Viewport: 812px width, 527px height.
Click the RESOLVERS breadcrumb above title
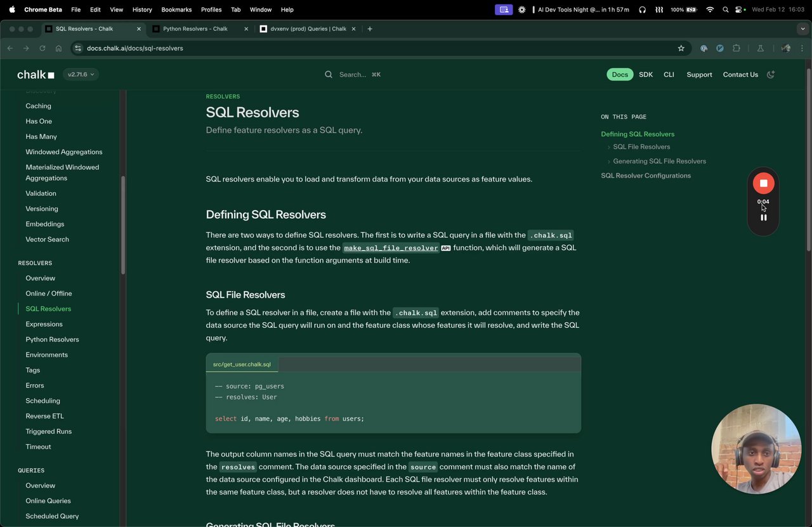[223, 96]
